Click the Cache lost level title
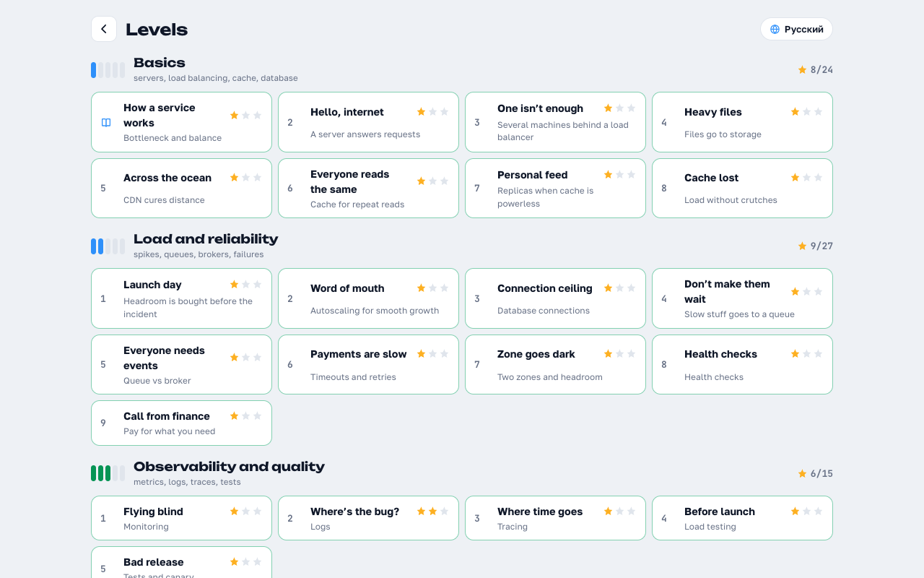This screenshot has height=578, width=924. 712,178
